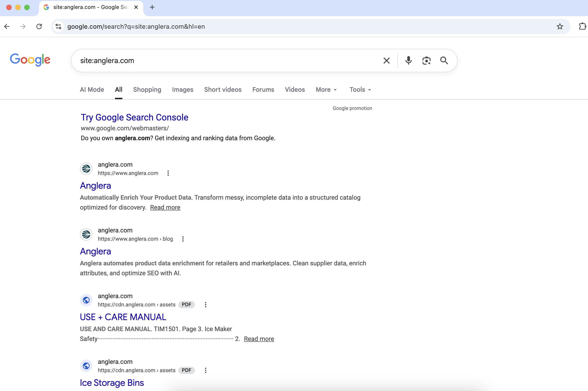
Task: Run the search via the magnifying glass icon
Action: tap(444, 60)
